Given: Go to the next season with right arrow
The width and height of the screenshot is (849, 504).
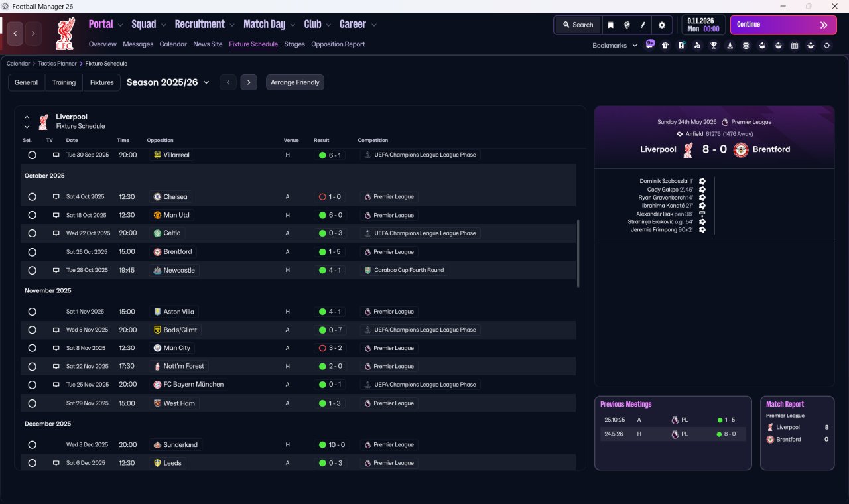Looking at the screenshot, I should (x=249, y=82).
